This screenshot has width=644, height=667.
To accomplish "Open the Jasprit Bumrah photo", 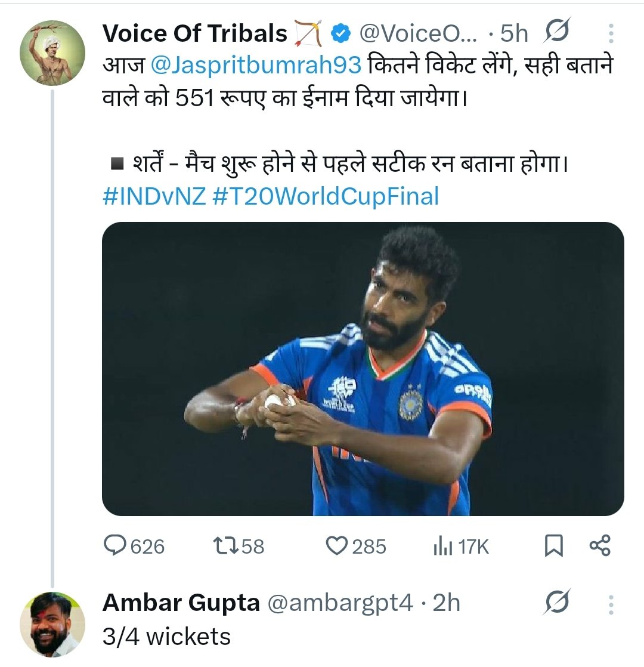I will (x=363, y=369).
